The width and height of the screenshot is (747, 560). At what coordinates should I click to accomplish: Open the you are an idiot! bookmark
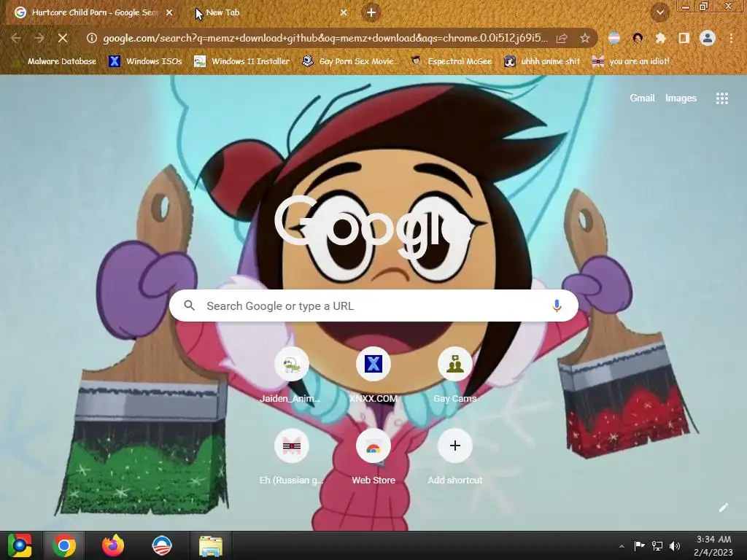(630, 61)
